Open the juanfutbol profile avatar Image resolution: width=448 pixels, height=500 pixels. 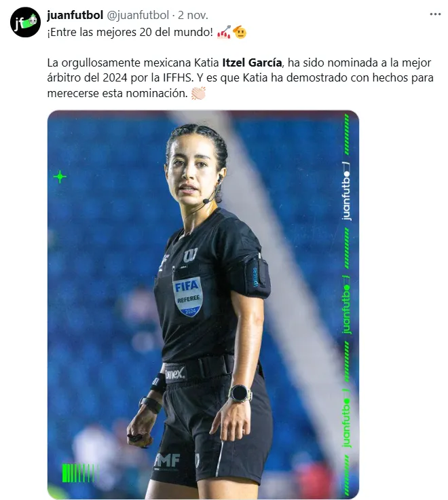point(26,22)
